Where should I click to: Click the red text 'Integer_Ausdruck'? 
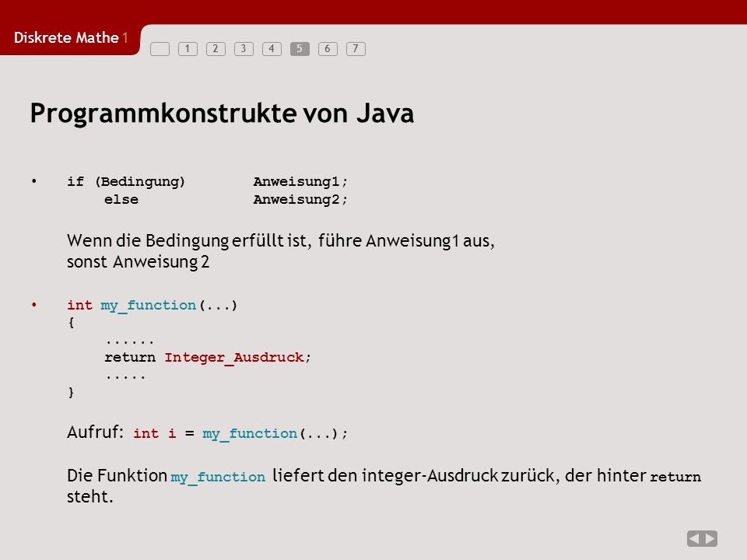point(234,358)
